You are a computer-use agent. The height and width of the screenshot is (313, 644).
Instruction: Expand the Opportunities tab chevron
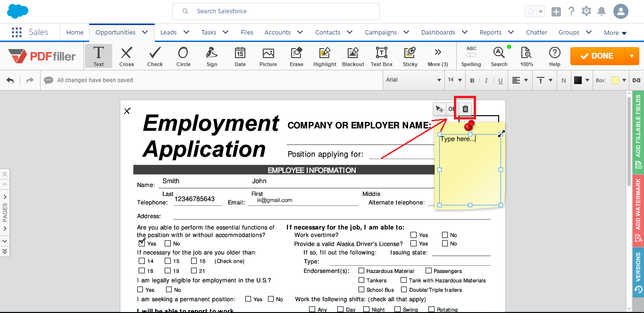[144, 32]
